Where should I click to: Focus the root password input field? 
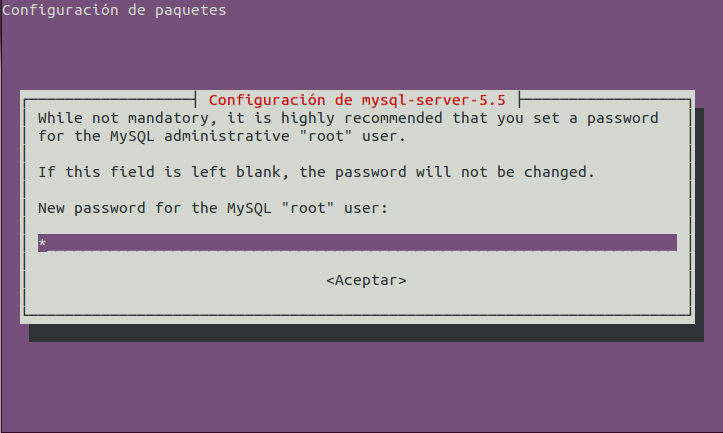pyautogui.click(x=357, y=243)
